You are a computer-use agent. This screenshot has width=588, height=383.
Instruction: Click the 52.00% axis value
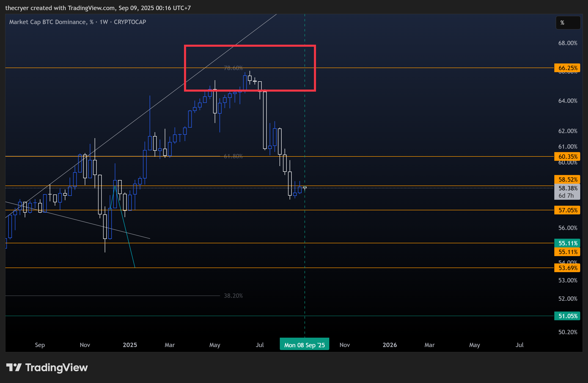tap(568, 298)
